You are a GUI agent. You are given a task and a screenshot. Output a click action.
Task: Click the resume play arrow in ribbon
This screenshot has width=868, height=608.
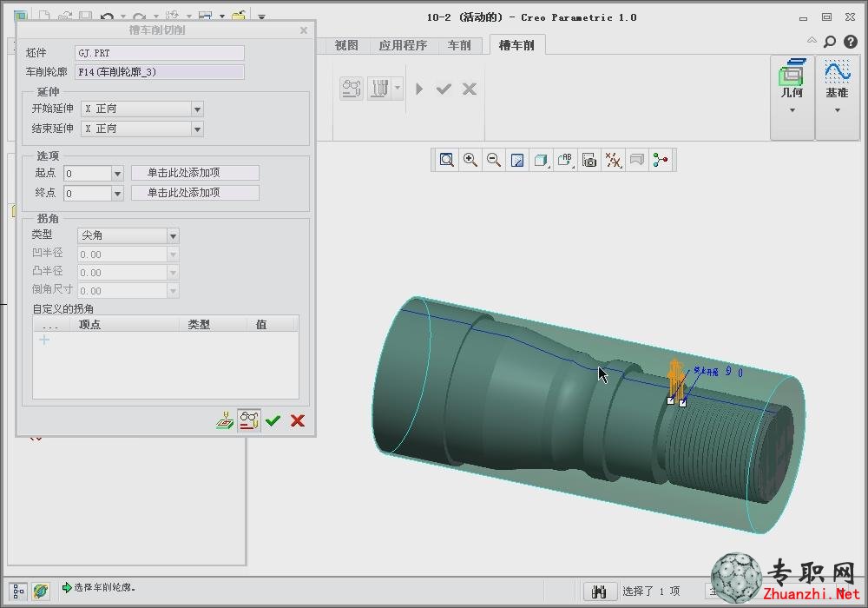(419, 89)
